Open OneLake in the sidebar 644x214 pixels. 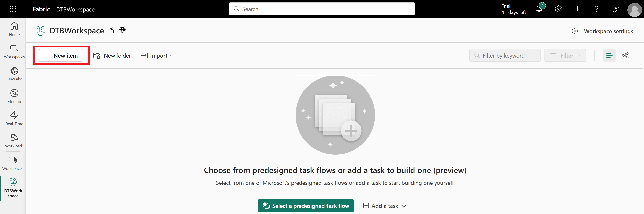14,74
